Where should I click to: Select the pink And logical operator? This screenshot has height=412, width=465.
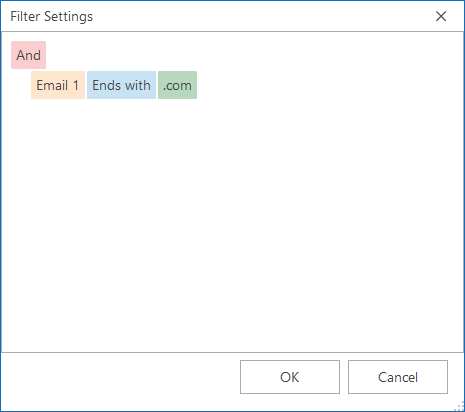(x=28, y=55)
